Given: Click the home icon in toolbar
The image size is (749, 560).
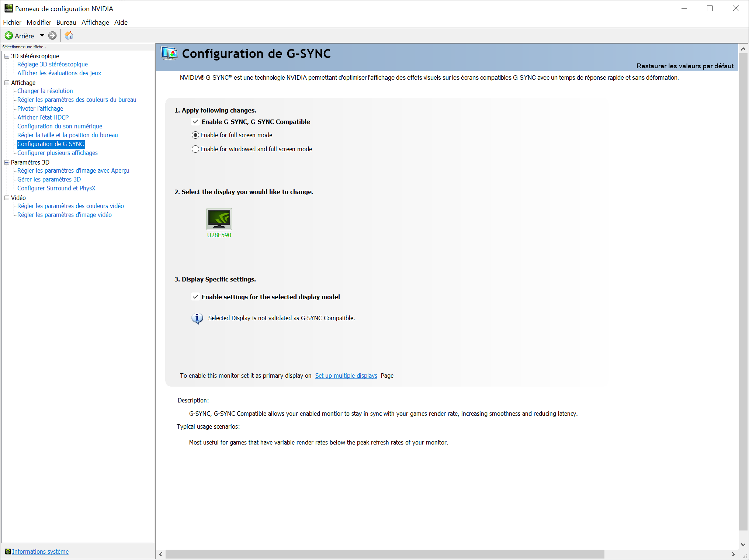Looking at the screenshot, I should pos(69,35).
